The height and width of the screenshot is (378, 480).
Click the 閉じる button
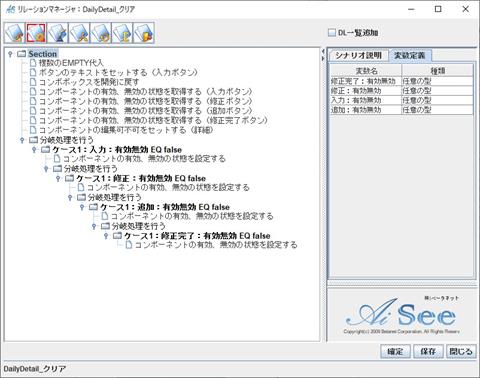(461, 351)
